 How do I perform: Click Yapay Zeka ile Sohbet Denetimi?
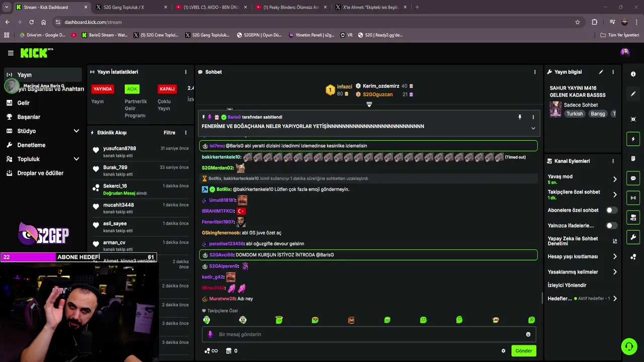pos(573,241)
